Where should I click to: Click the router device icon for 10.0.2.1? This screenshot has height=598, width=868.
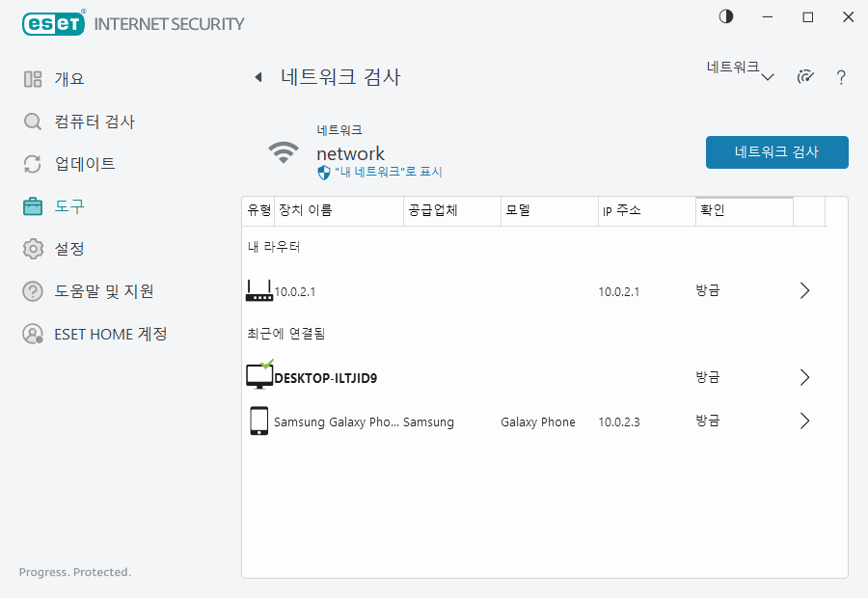(259, 290)
